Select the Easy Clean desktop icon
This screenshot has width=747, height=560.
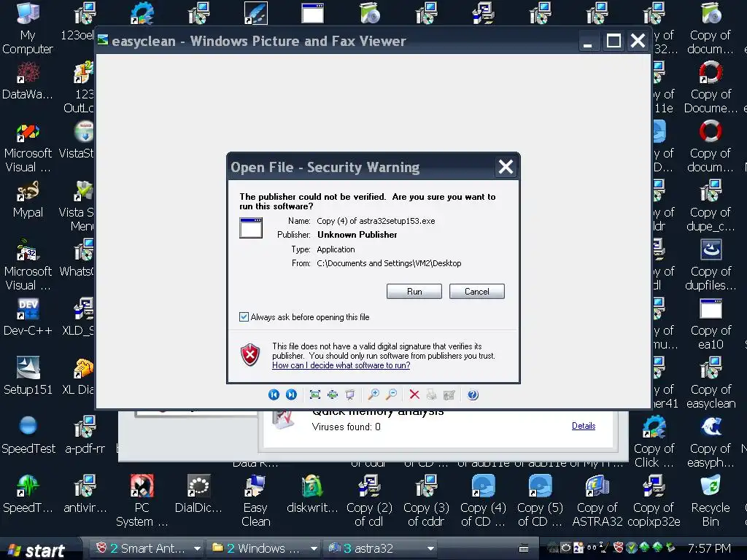tap(256, 501)
